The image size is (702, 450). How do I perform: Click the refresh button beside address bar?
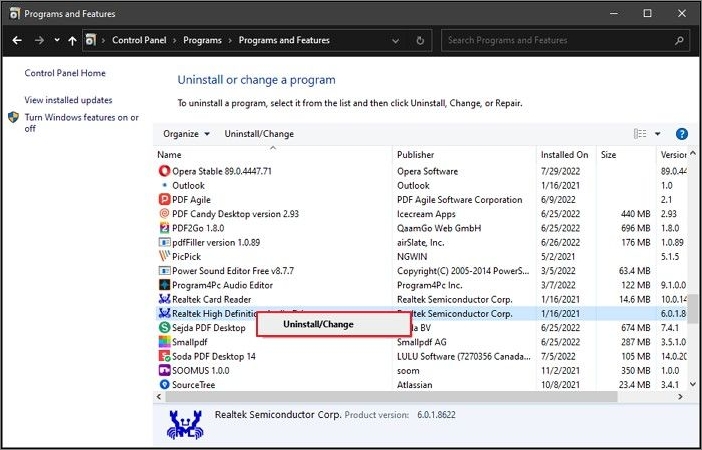(x=421, y=41)
